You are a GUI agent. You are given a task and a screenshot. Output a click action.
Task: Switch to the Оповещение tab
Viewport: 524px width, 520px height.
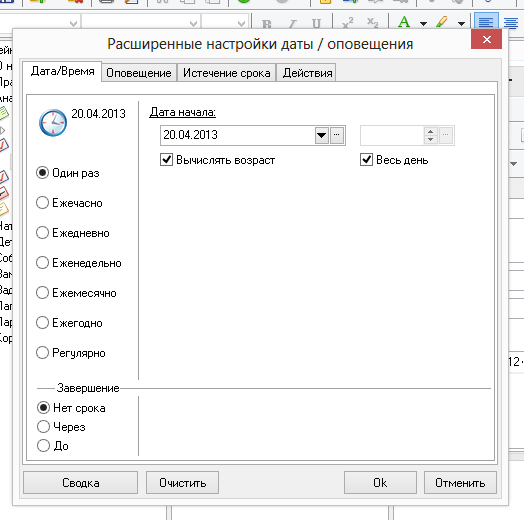click(139, 73)
